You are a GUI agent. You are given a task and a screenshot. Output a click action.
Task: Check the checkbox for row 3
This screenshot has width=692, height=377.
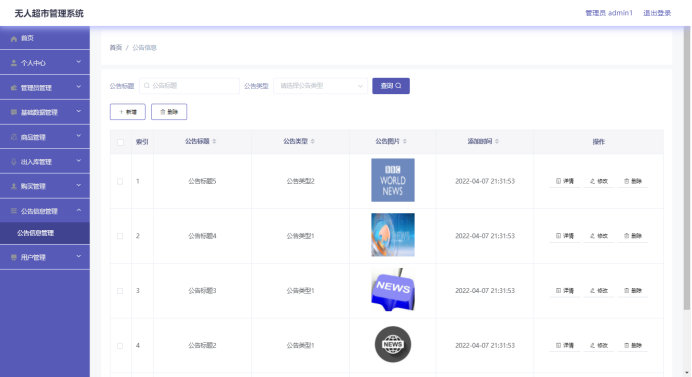(x=120, y=291)
